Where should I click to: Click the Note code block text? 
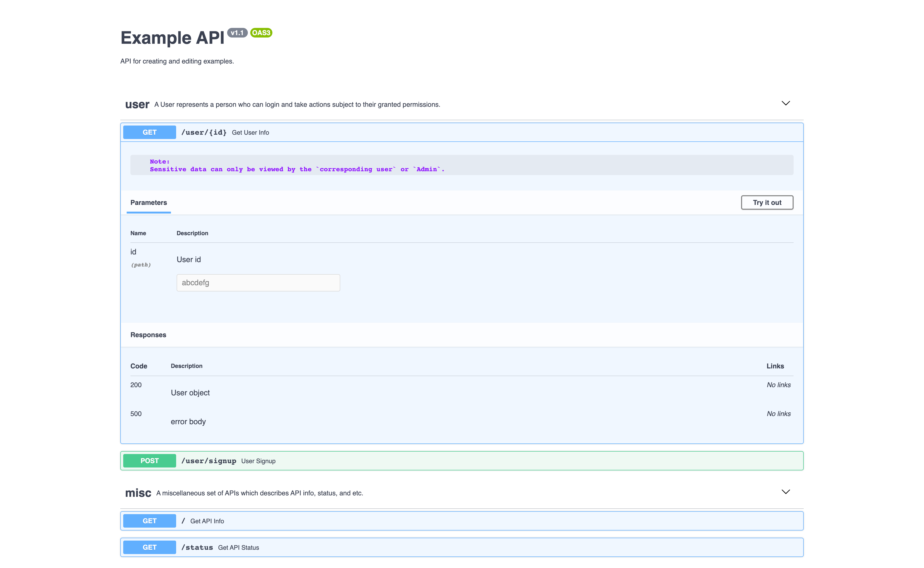297,165
